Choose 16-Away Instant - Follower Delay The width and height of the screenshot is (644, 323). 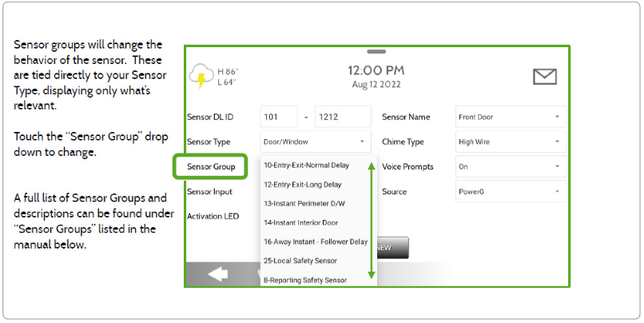coord(315,241)
